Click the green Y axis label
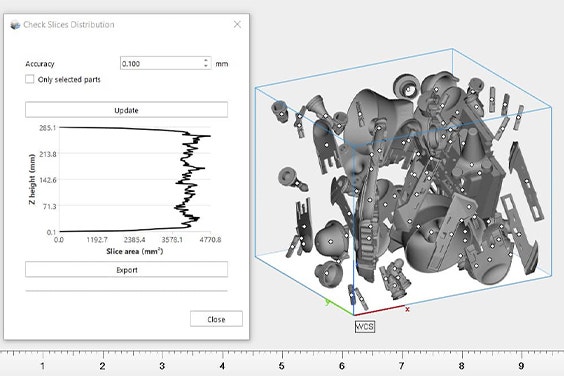 click(x=327, y=302)
